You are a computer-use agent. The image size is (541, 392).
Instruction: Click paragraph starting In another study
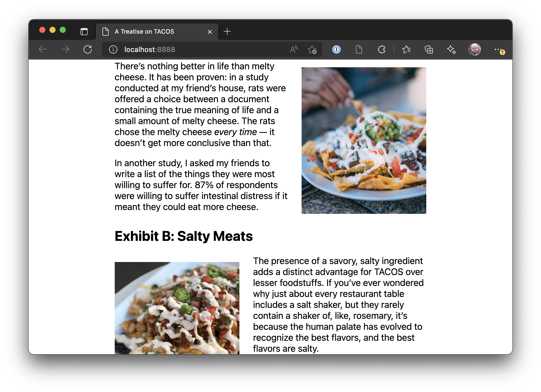pos(201,185)
